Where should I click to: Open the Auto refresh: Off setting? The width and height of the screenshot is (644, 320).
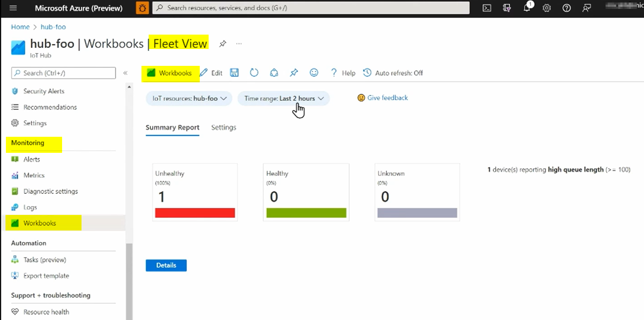coord(393,73)
